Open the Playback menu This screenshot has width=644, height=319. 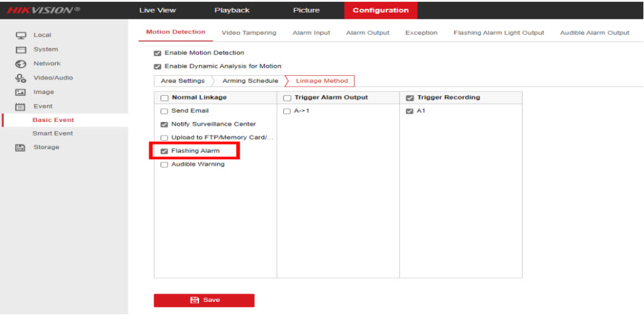[232, 10]
